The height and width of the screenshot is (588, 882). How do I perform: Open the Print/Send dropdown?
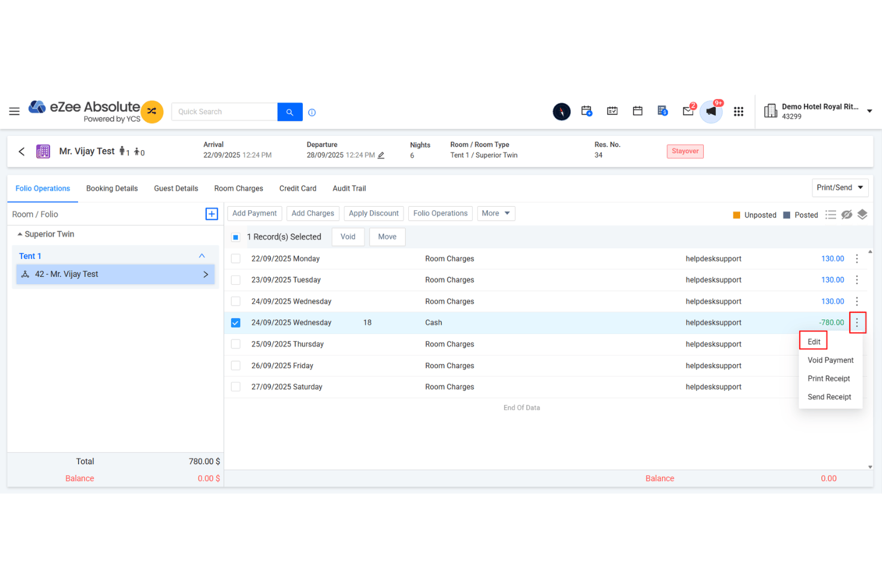[840, 188]
